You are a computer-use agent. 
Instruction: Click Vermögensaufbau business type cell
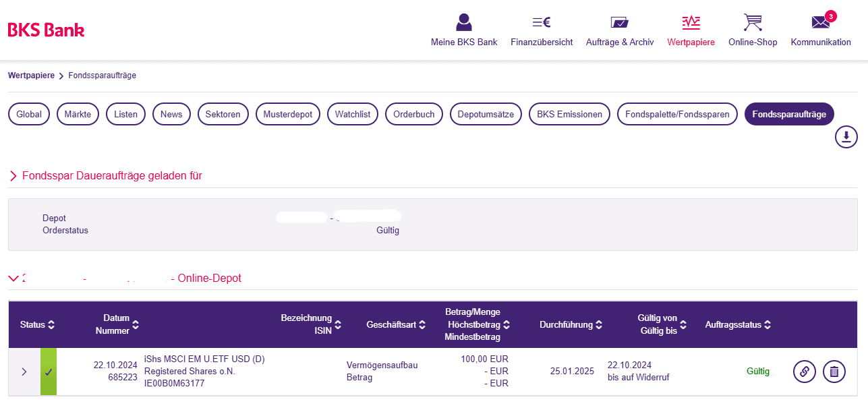382,365
